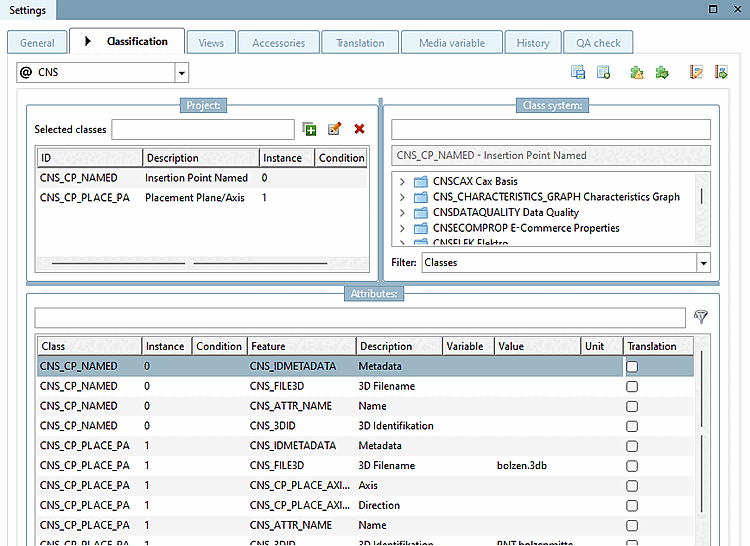This screenshot has height=546, width=750.
Task: Edit selected class using the pencil icon
Action: (x=335, y=129)
